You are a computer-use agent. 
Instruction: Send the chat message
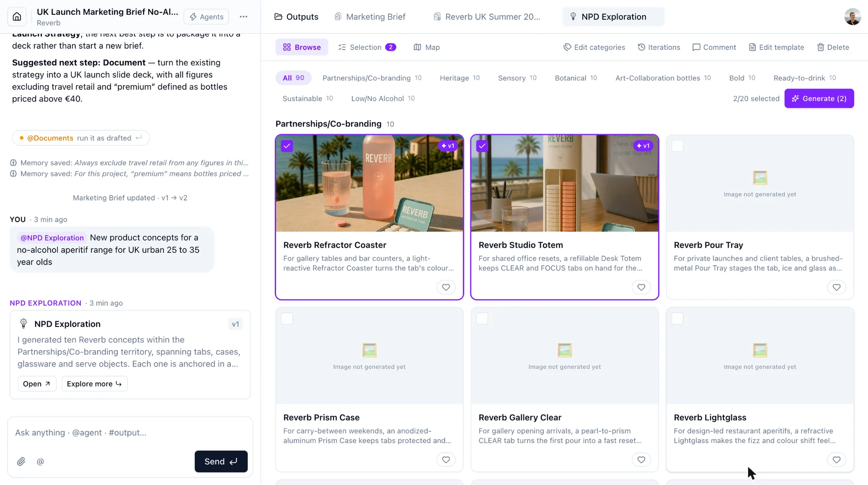[x=221, y=462]
